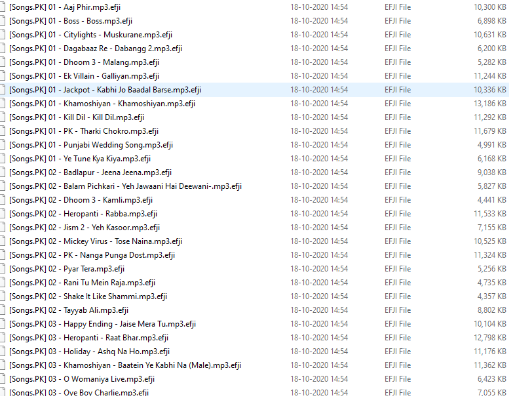Select file '01 - Punjabi Wedding Song.mp3.efji'
The width and height of the screenshot is (532, 404).
(91, 145)
